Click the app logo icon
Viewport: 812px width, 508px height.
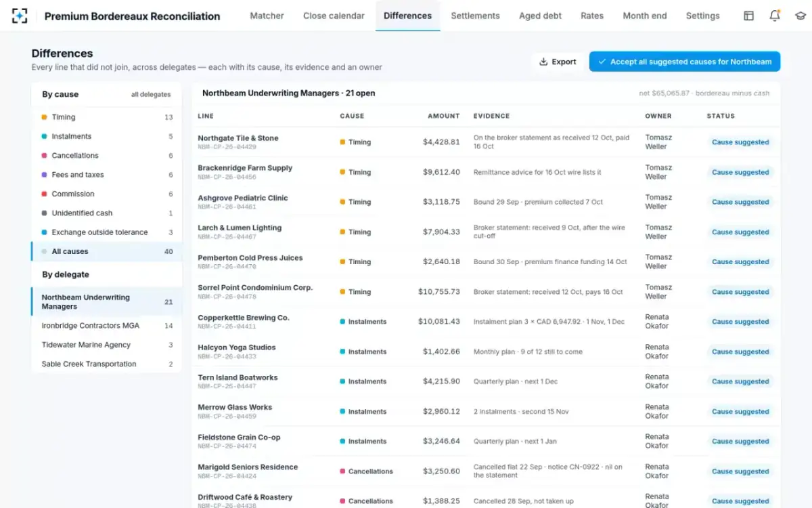[20, 16]
